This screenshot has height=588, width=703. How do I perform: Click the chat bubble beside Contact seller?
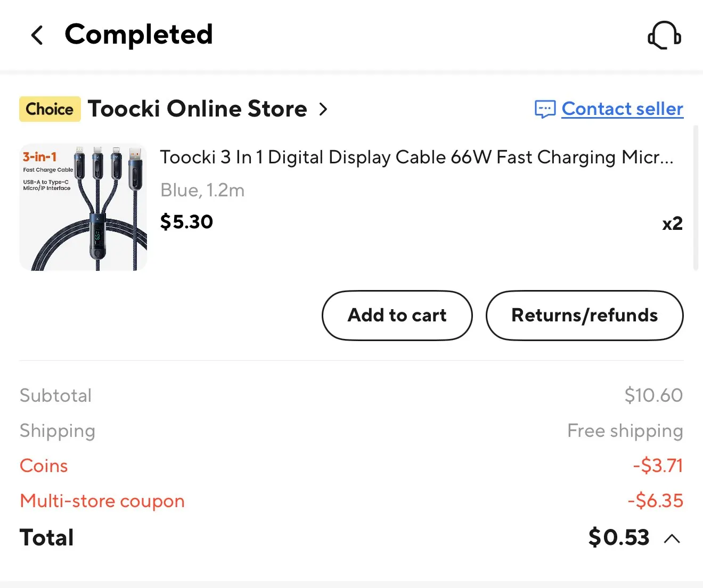point(544,109)
